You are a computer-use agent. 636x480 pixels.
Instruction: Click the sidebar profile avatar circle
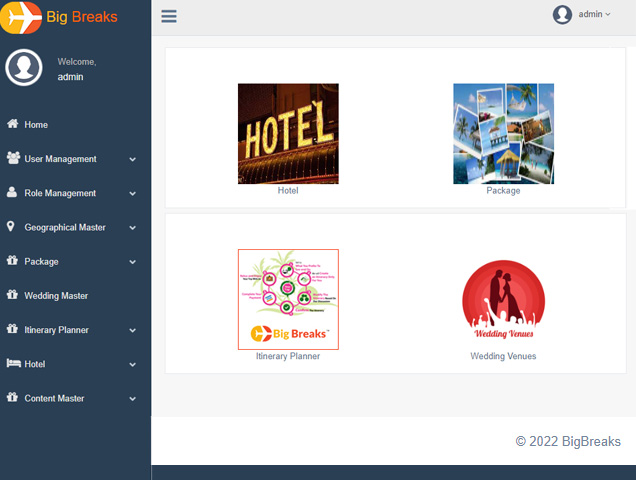[x=24, y=67]
